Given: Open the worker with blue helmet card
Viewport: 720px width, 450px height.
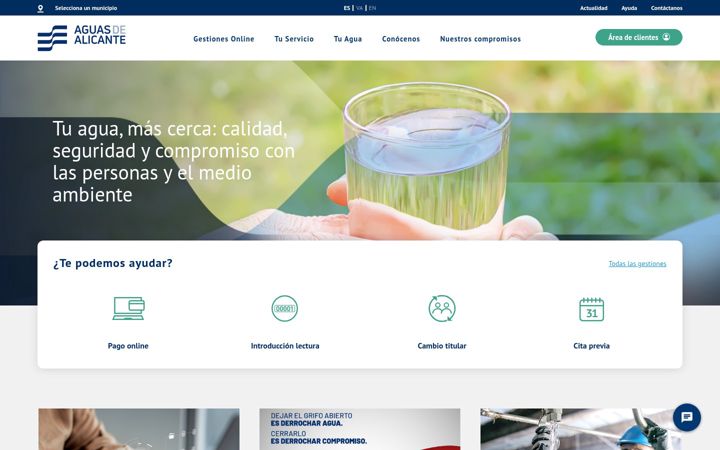Looking at the screenshot, I should 581,429.
